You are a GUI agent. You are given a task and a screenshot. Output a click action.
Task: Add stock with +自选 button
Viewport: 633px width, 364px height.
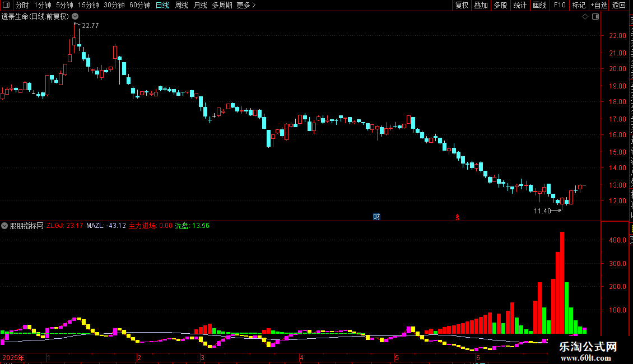click(599, 5)
